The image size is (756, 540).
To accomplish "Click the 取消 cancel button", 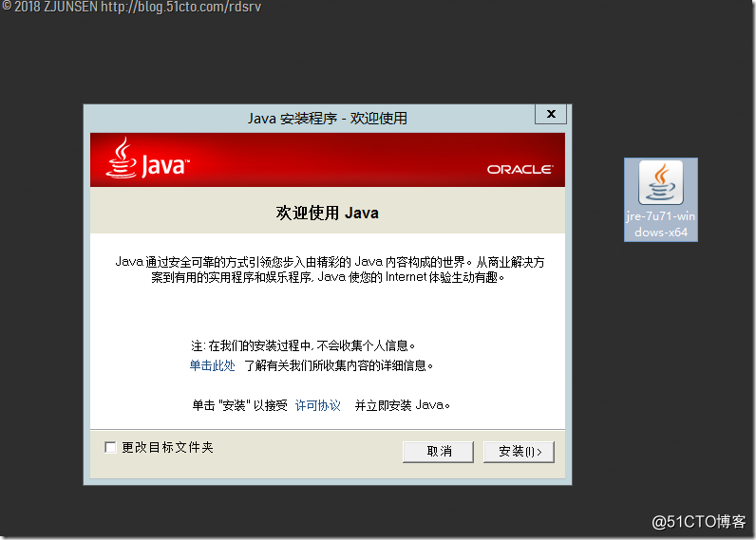I will pyautogui.click(x=438, y=452).
